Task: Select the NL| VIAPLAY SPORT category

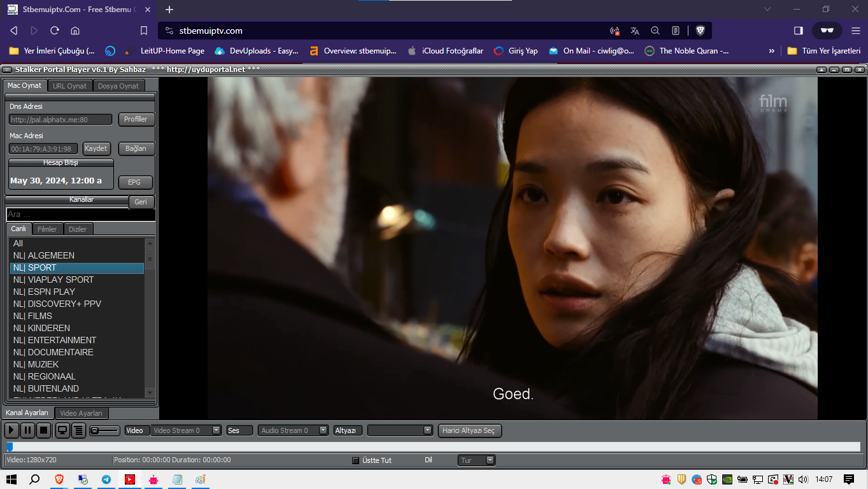Action: point(77,280)
